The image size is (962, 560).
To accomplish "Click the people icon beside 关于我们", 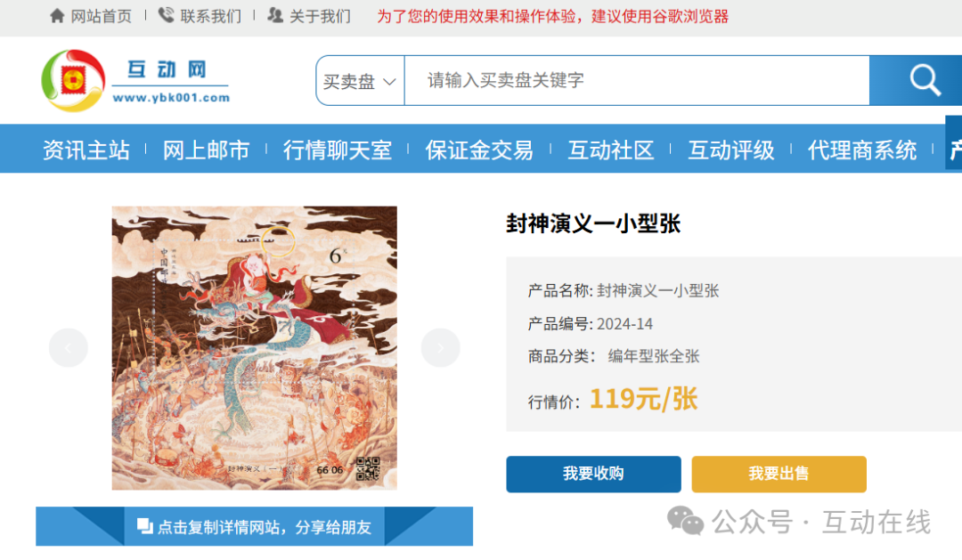I will [x=275, y=15].
